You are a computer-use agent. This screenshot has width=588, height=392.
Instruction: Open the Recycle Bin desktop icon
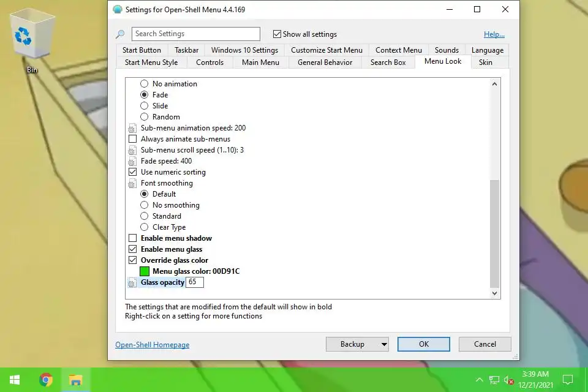(x=32, y=41)
